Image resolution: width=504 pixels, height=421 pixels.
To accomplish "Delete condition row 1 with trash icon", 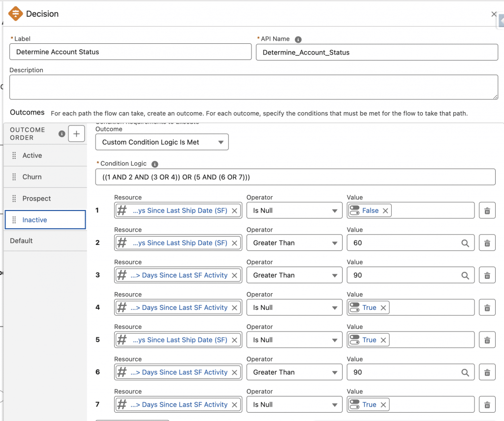I will tap(487, 210).
